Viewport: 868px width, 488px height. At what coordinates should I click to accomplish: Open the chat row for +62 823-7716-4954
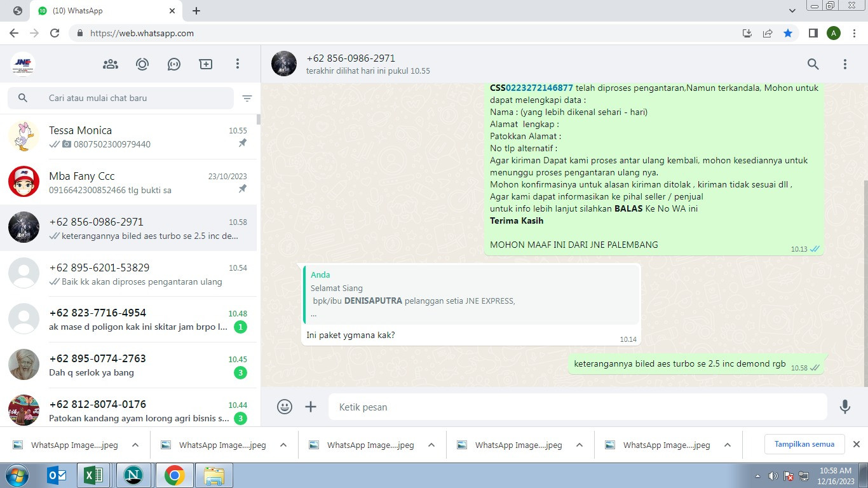tap(128, 320)
